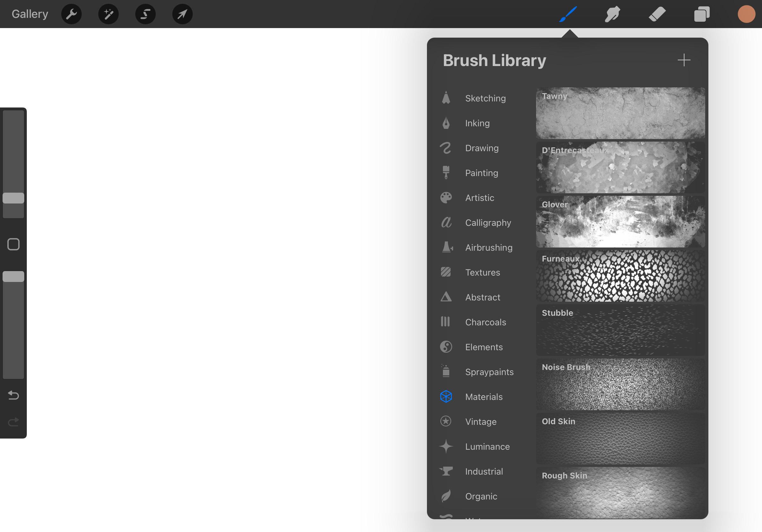
Task: Click the brush size slider handle
Action: [13, 198]
